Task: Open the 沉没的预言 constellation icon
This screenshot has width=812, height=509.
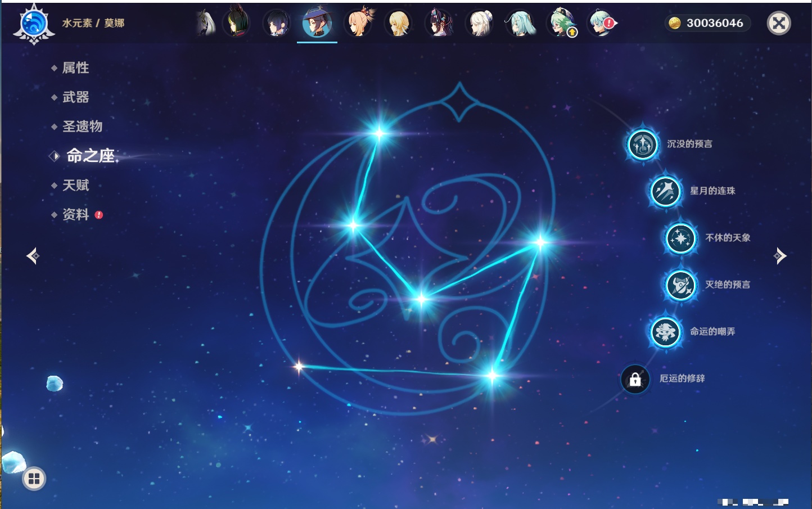Action: tap(642, 145)
